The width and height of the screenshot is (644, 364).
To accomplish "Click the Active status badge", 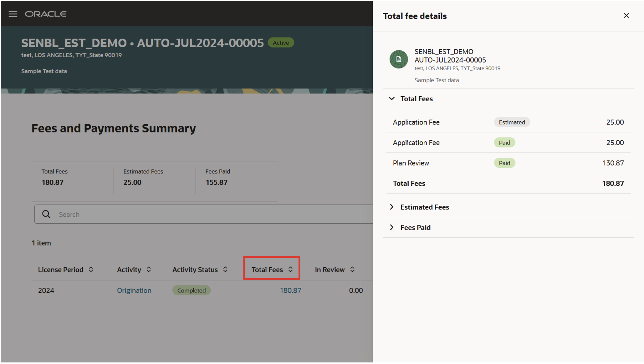I will point(281,43).
